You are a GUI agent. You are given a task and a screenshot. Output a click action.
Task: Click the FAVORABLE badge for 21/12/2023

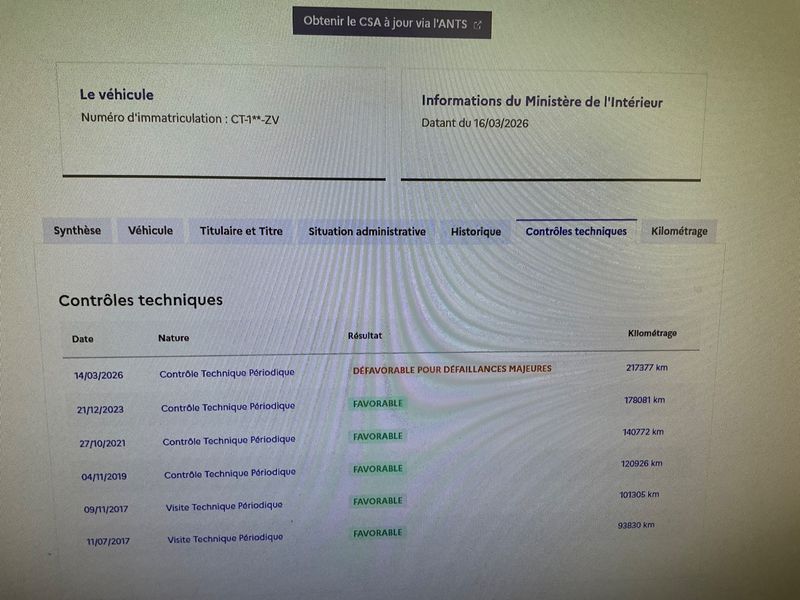[x=378, y=404]
